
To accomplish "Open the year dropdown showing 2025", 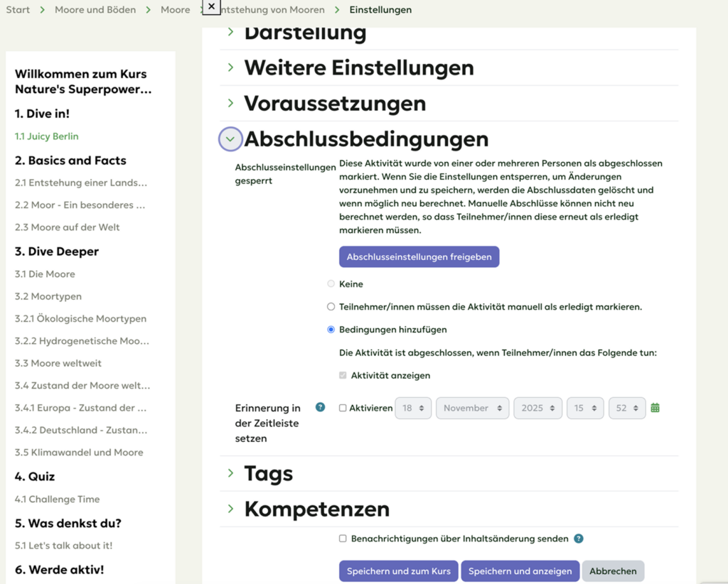I will pos(537,409).
